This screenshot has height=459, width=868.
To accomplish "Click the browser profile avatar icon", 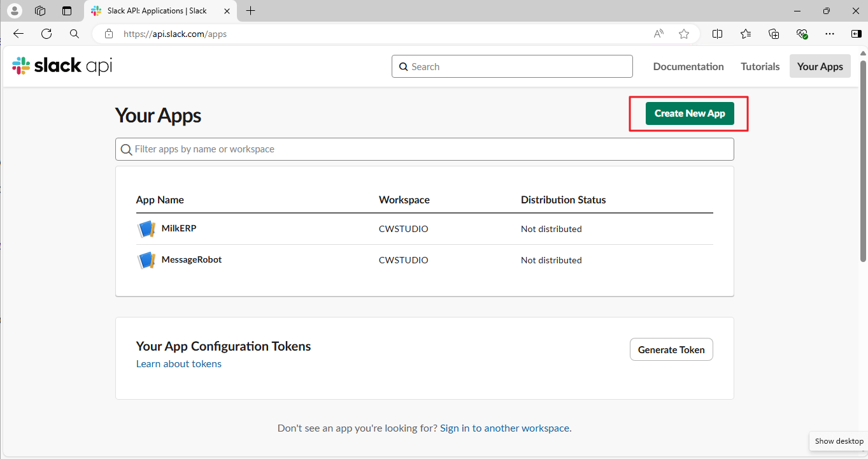I will point(15,11).
